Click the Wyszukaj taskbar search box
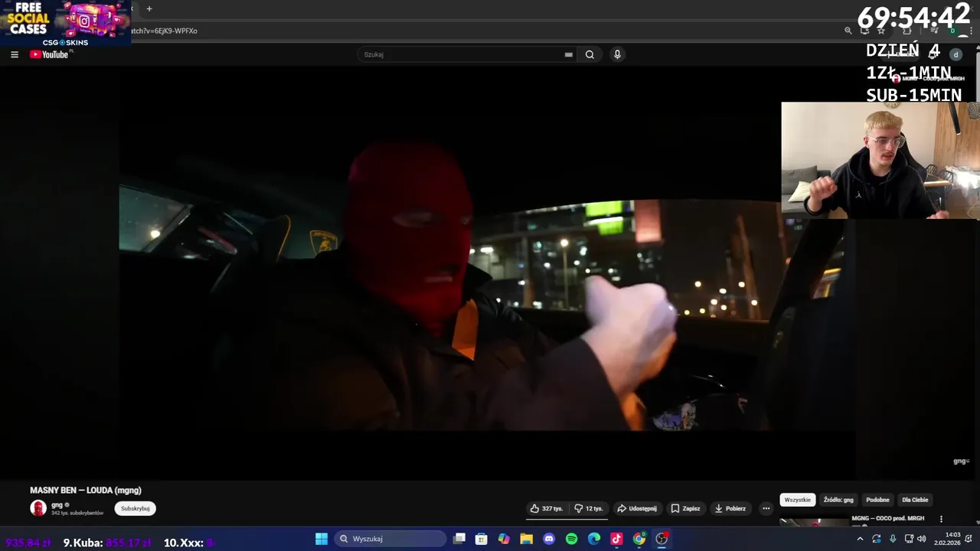 (x=390, y=539)
